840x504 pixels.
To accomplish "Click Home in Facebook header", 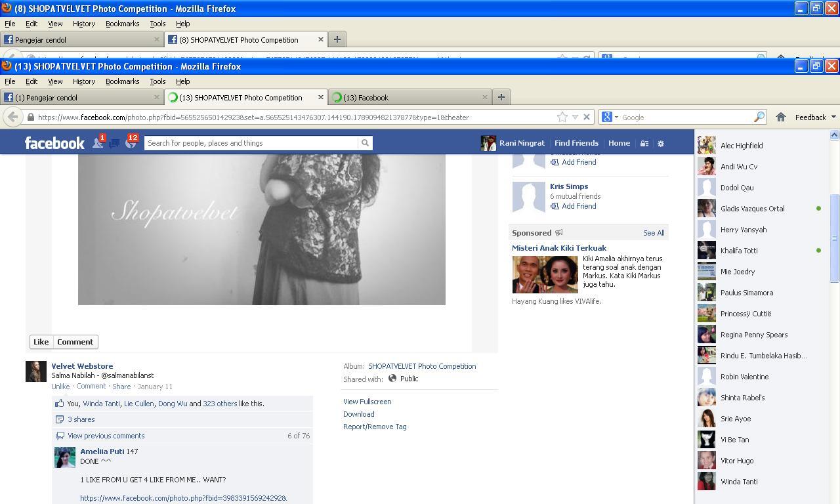I will click(619, 143).
